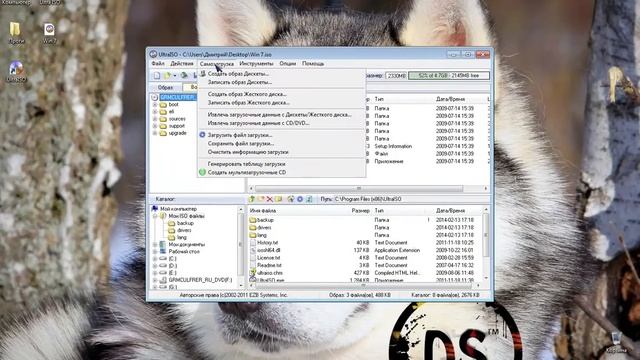640x360 pixels.
Task: Click the floppy disk icon beside Create Floppy Image
Action: [x=202, y=74]
